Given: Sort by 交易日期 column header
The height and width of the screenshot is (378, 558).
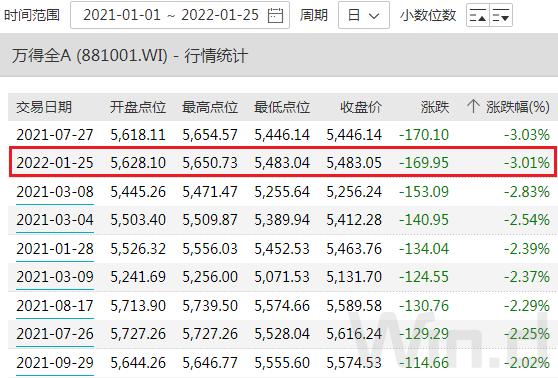Looking at the screenshot, I should click(44, 107).
